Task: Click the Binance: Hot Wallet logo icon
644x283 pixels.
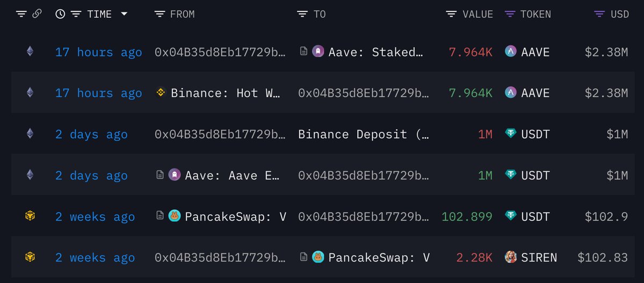Action: click(x=161, y=93)
